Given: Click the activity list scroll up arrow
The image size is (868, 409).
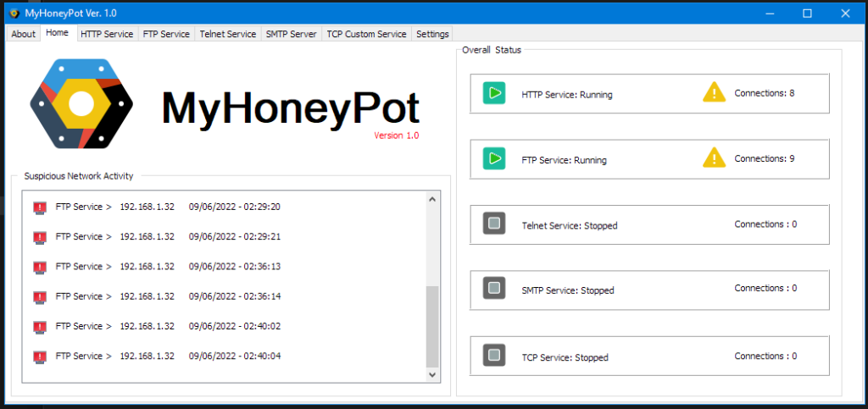Looking at the screenshot, I should (x=432, y=199).
